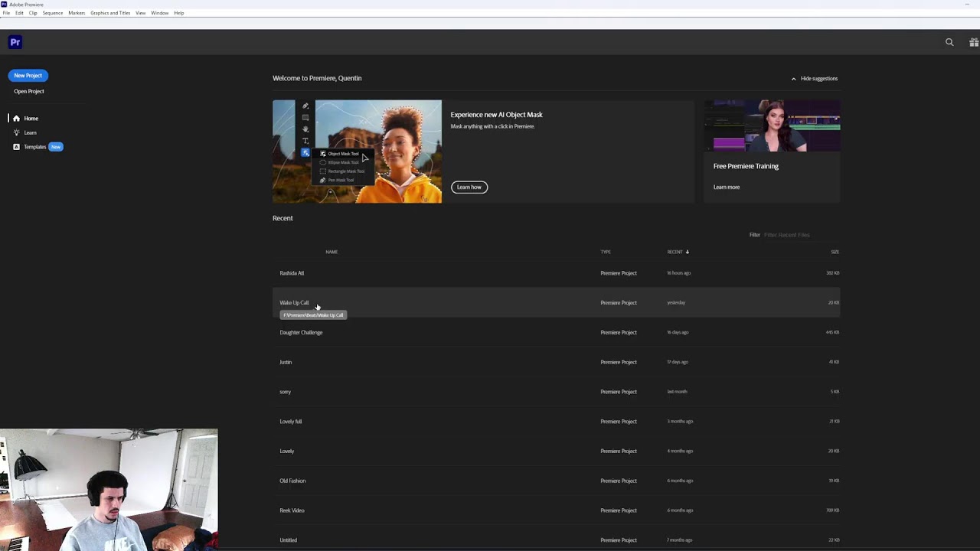Image resolution: width=980 pixels, height=551 pixels.
Task: Open the Help menu
Action: pos(179,13)
